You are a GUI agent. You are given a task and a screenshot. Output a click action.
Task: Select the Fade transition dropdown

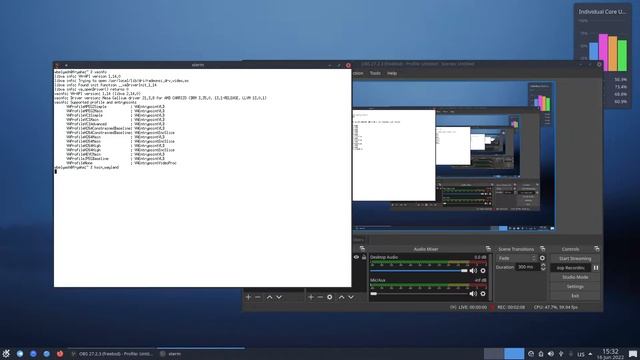(516, 258)
